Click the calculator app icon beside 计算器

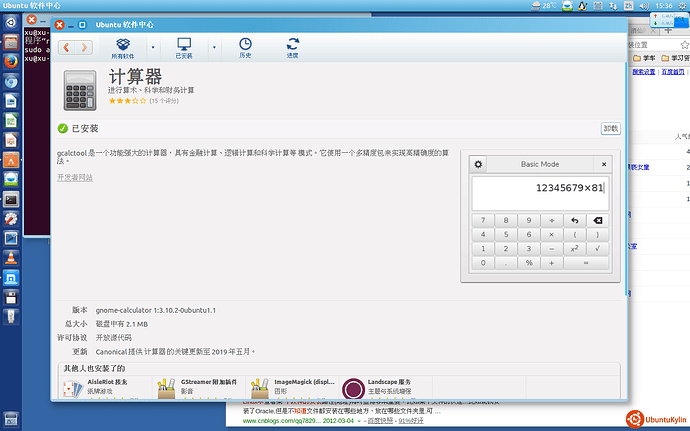tap(80, 90)
